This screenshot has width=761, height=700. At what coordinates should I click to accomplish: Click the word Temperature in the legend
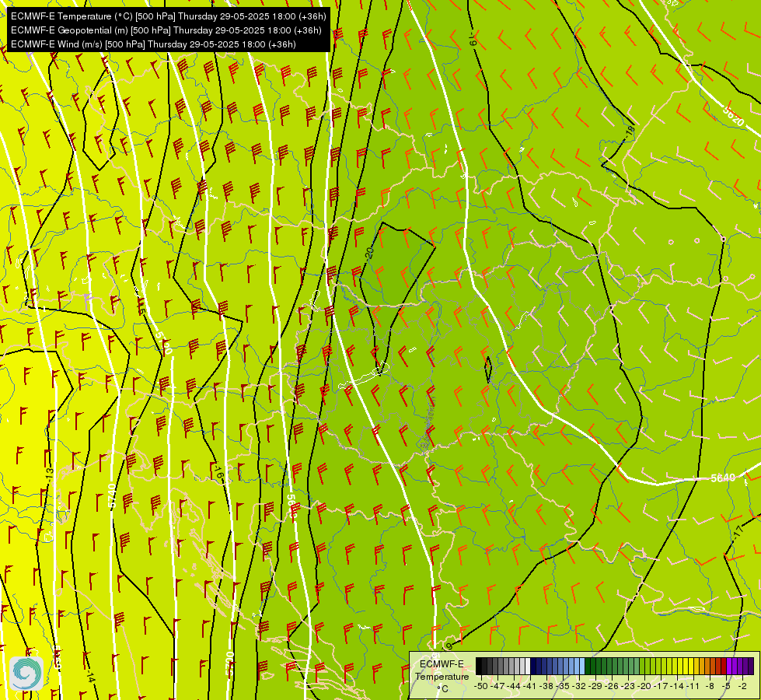442,677
